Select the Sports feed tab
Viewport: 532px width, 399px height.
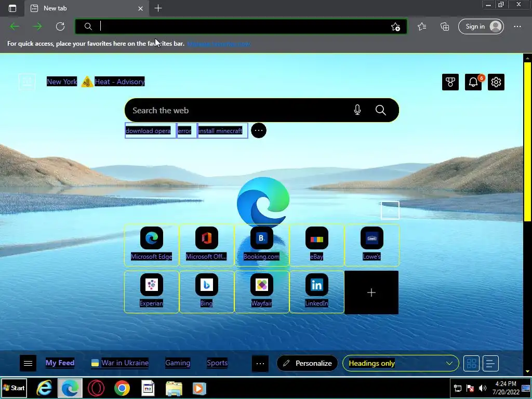217,363
